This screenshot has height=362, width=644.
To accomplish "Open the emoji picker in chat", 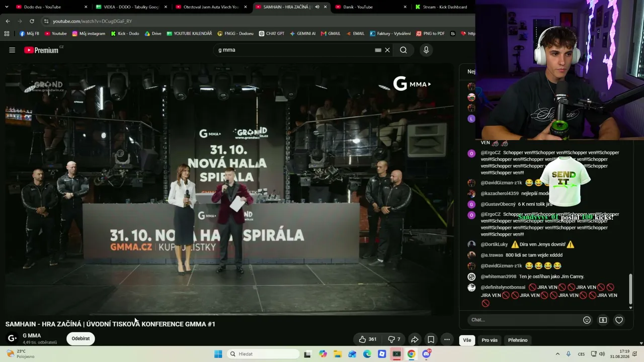I will point(587,320).
